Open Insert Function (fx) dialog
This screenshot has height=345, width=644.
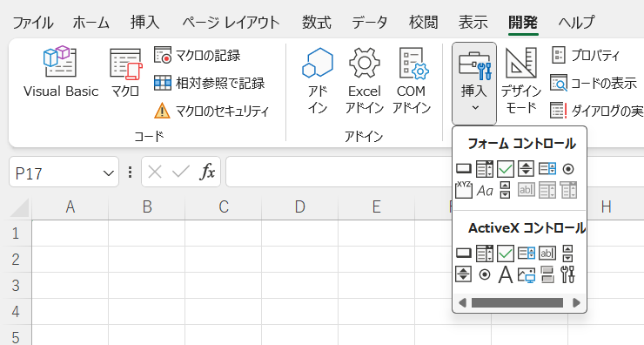point(207,172)
